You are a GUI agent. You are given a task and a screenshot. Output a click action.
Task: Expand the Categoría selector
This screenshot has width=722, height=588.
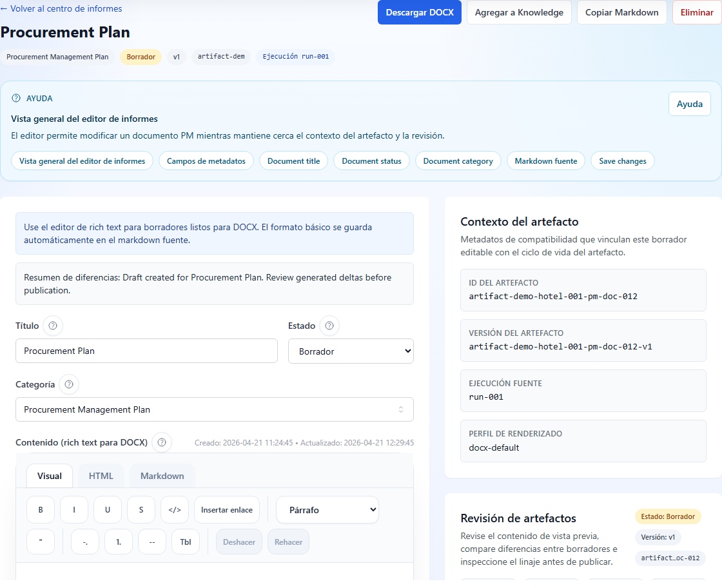pos(214,409)
